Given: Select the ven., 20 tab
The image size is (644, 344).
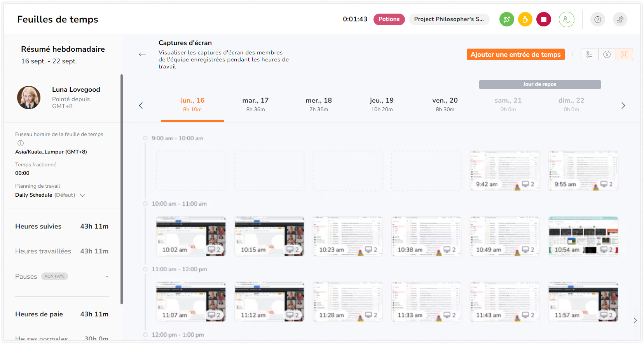Looking at the screenshot, I should click(x=445, y=105).
